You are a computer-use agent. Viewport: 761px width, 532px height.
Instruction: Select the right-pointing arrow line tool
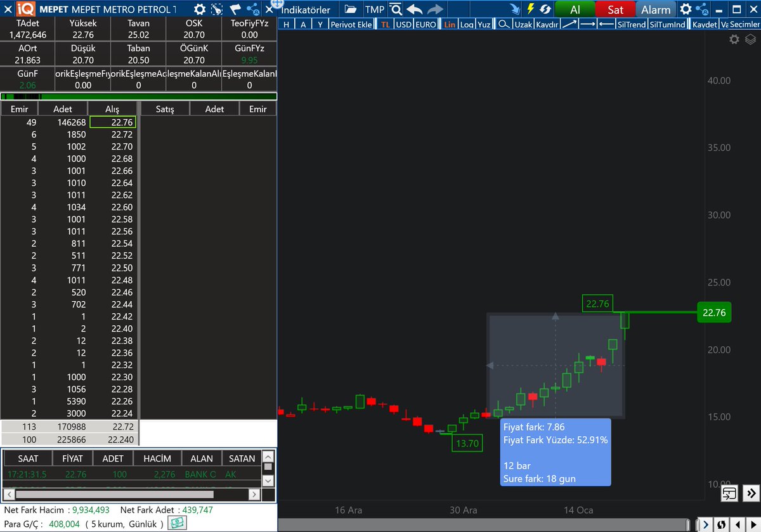588,24
